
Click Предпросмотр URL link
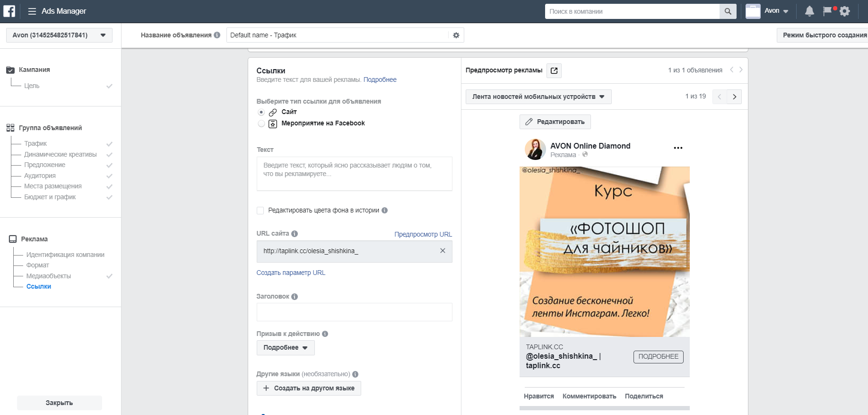click(423, 235)
